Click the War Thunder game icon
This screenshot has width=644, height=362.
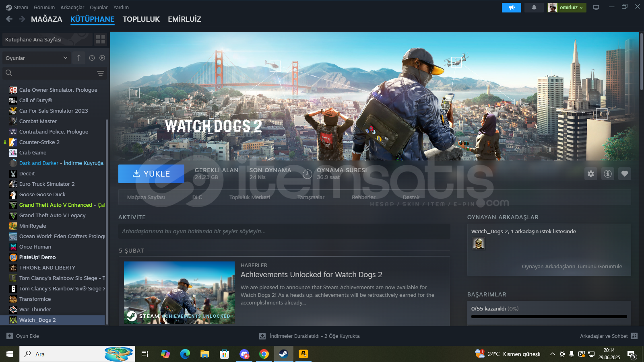pyautogui.click(x=13, y=309)
